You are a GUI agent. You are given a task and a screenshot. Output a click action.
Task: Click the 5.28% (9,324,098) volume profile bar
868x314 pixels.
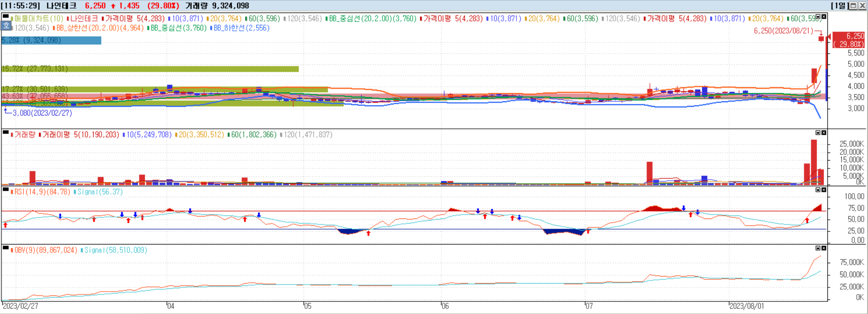[51, 41]
